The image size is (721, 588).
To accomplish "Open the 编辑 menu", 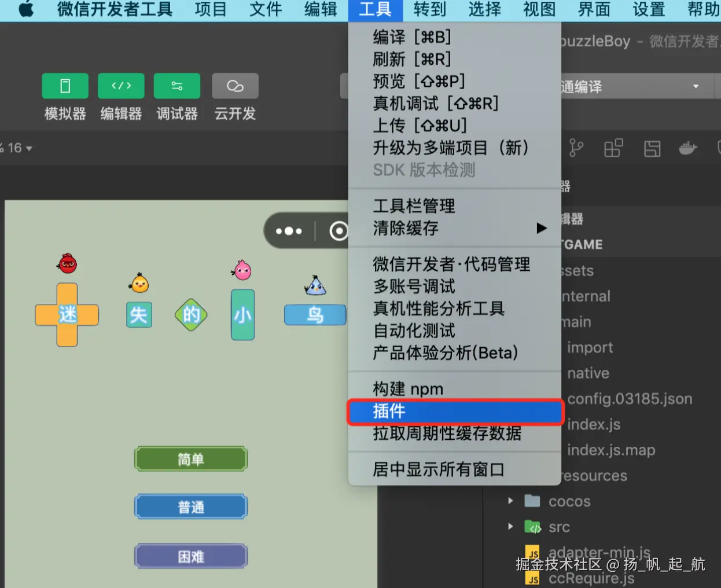I will tap(321, 10).
